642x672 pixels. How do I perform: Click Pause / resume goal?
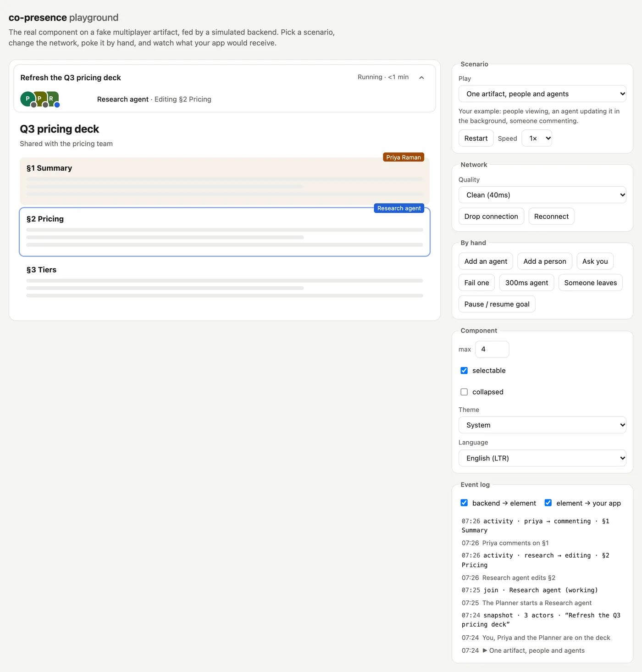point(497,304)
